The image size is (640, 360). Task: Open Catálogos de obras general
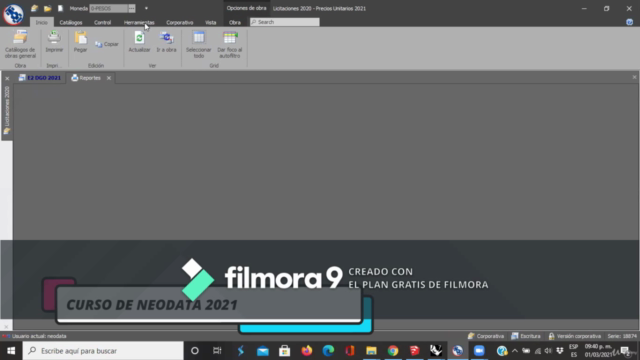point(20,44)
